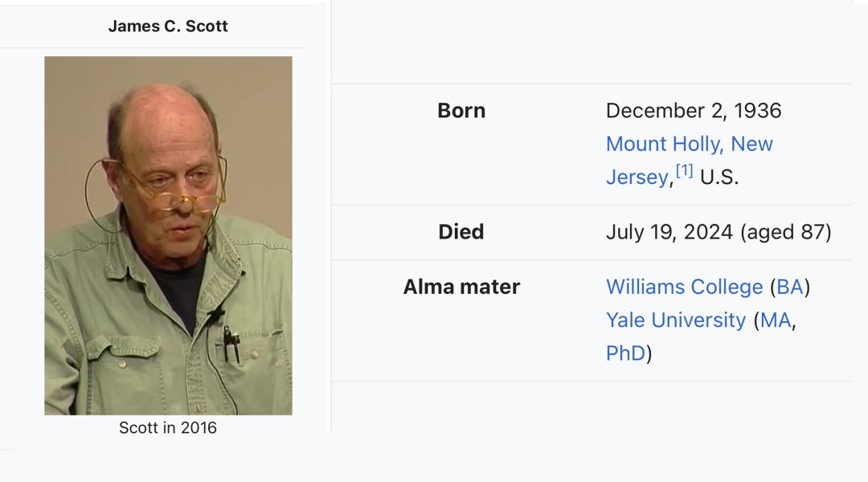868x482 pixels.
Task: Click the blank infobox row above Born
Action: coord(592,42)
